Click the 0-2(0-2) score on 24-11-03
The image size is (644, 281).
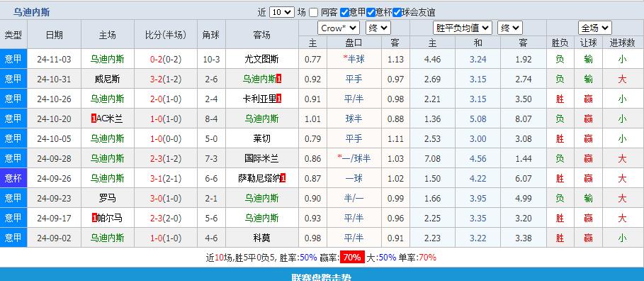[x=166, y=59]
